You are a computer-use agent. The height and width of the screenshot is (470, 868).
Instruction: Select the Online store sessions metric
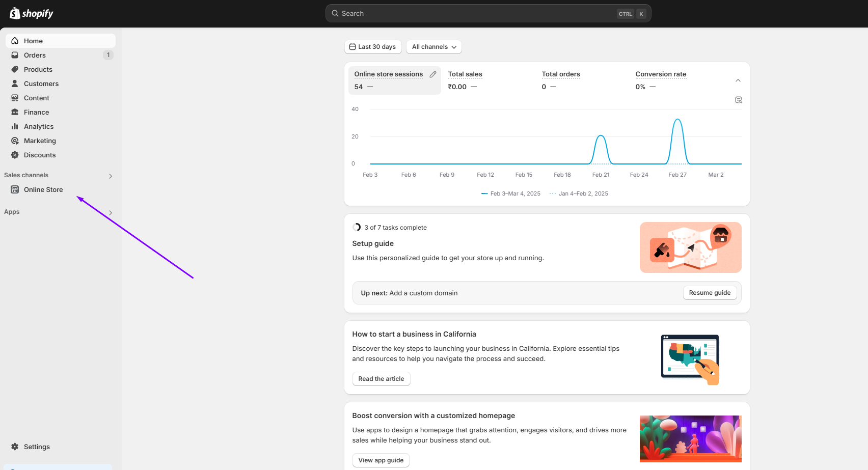point(395,80)
